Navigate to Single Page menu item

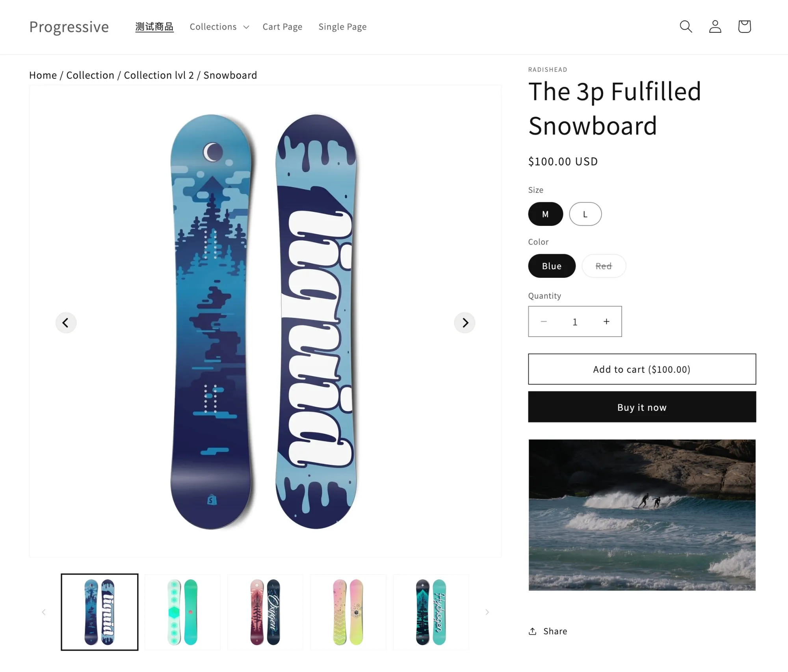(342, 27)
